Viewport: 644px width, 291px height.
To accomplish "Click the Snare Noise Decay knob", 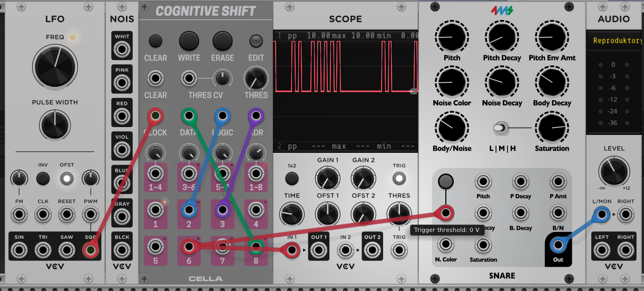I will point(502,82).
